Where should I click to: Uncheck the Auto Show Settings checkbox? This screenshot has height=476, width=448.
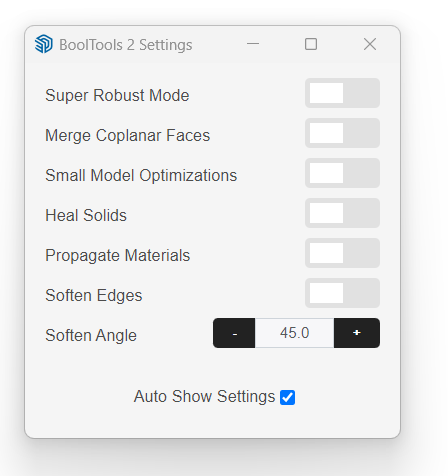click(287, 397)
